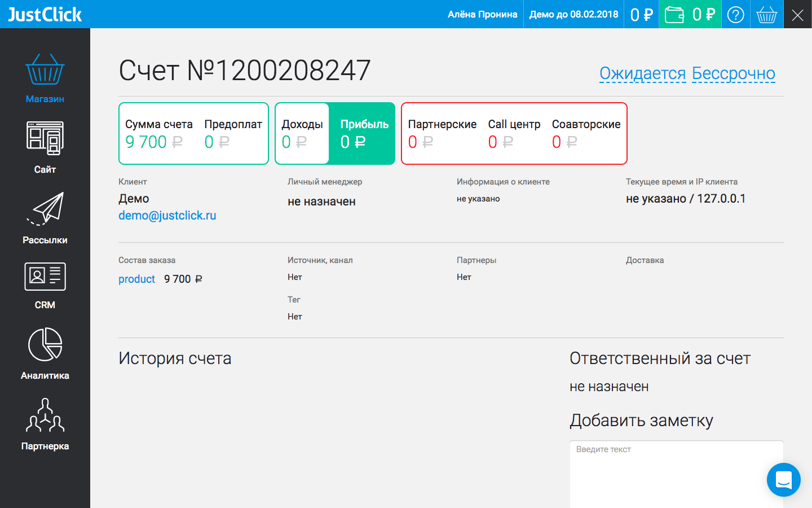This screenshot has height=508, width=812.
Task: Open the Магазин basket icon in sidebar
Action: pos(45,69)
